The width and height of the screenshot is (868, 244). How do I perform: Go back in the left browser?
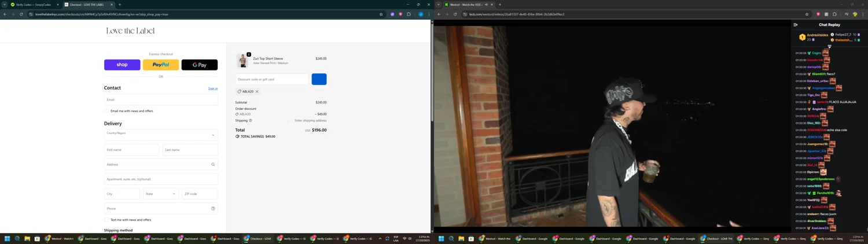click(5, 14)
